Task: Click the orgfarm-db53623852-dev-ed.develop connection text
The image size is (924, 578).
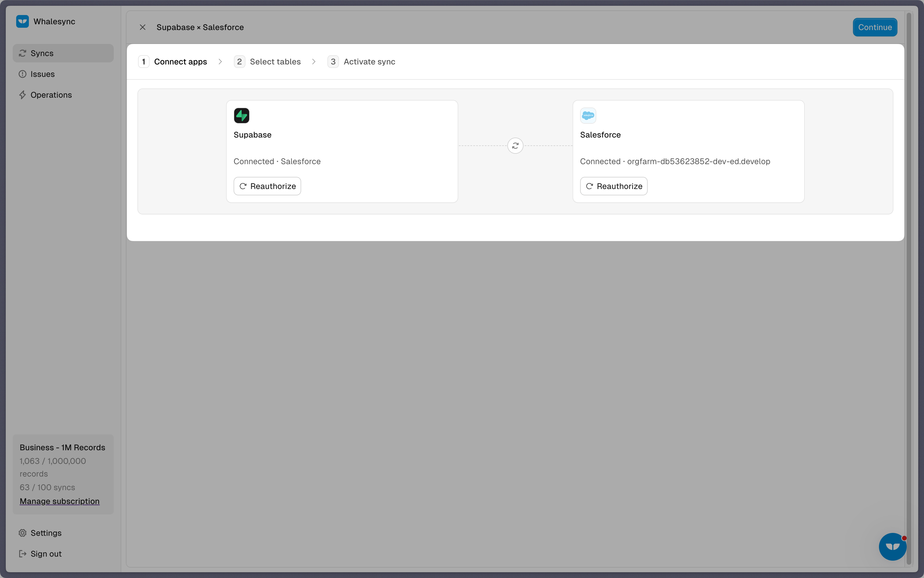Action: pos(699,161)
